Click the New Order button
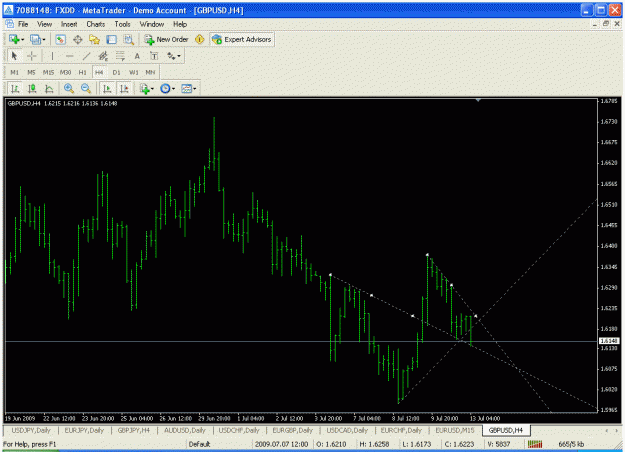Viewport: 625px width, 452px height. pyautogui.click(x=167, y=39)
